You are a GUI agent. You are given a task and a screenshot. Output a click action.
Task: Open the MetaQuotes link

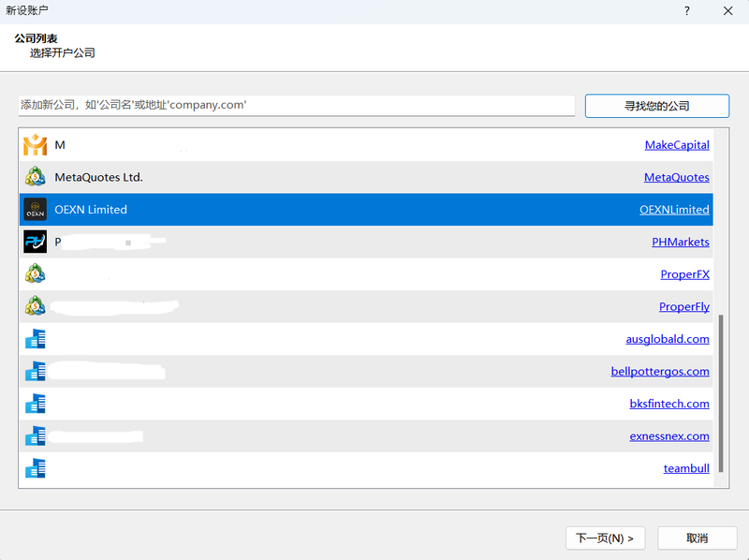(676, 177)
